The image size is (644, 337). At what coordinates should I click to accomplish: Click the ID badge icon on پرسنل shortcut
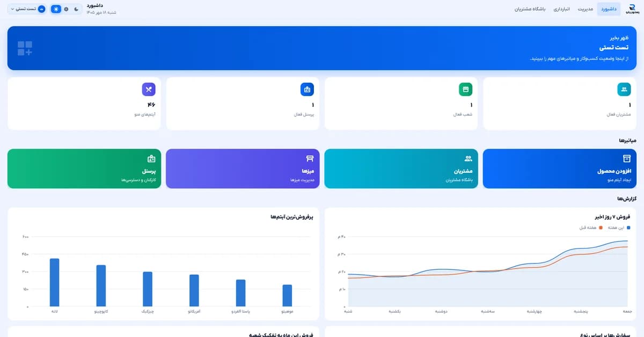[151, 158]
